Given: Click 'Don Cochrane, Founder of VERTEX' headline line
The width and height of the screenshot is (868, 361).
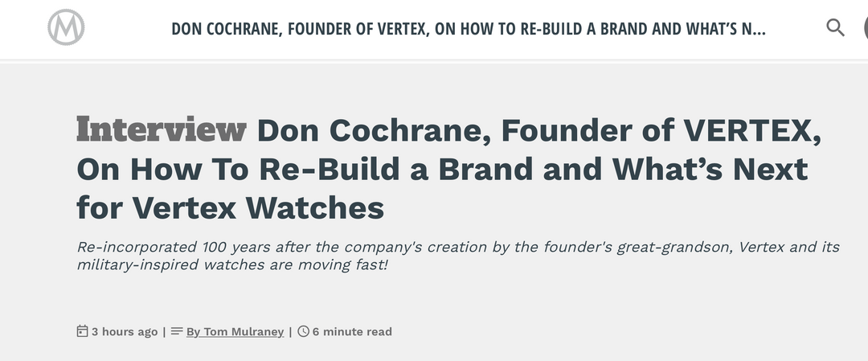Looking at the screenshot, I should click(x=538, y=130).
